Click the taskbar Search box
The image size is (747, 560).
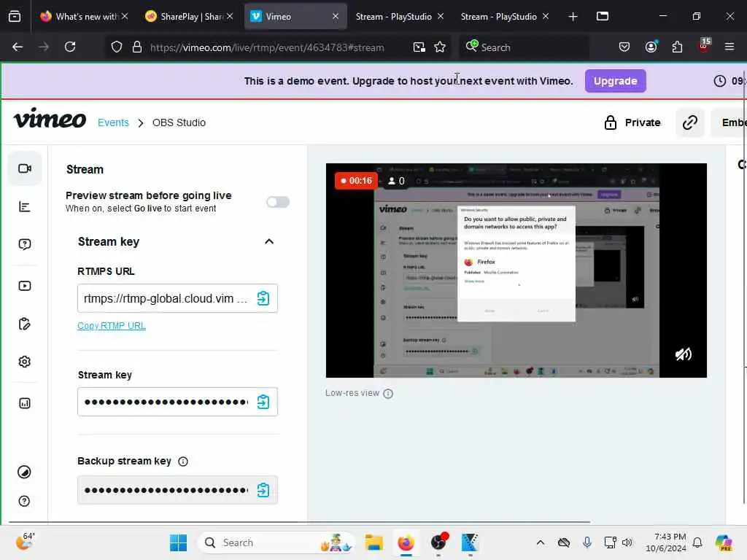click(276, 542)
